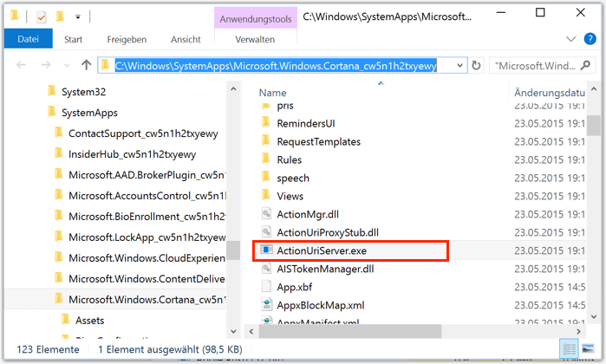This screenshot has height=364, width=606.
Task: Click the AppxBlockMap.xml file icon
Action: click(x=266, y=304)
